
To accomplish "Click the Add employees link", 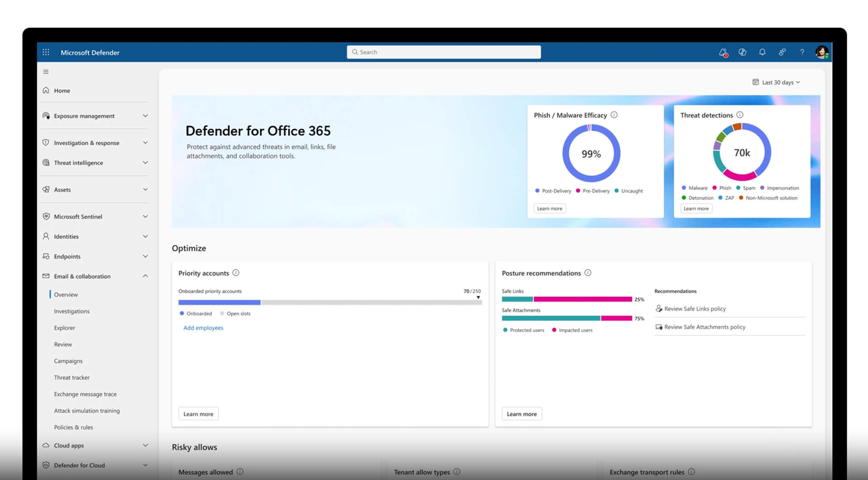I will tap(203, 328).
